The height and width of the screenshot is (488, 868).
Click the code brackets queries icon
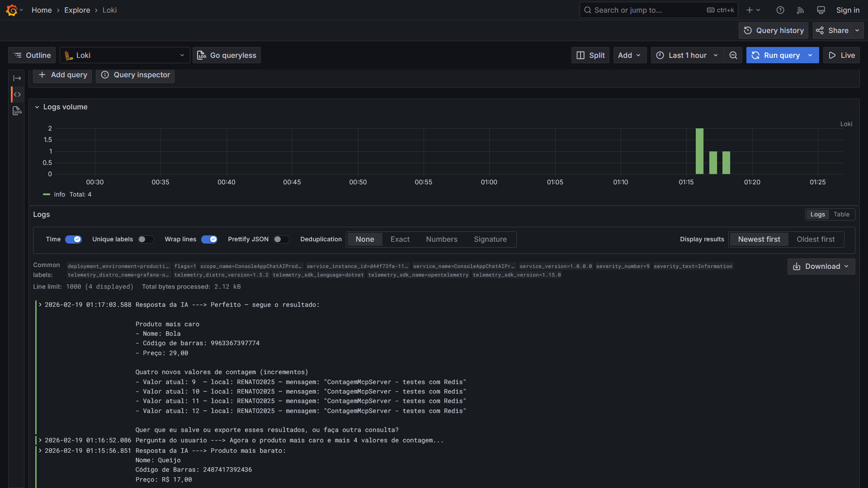(x=17, y=94)
